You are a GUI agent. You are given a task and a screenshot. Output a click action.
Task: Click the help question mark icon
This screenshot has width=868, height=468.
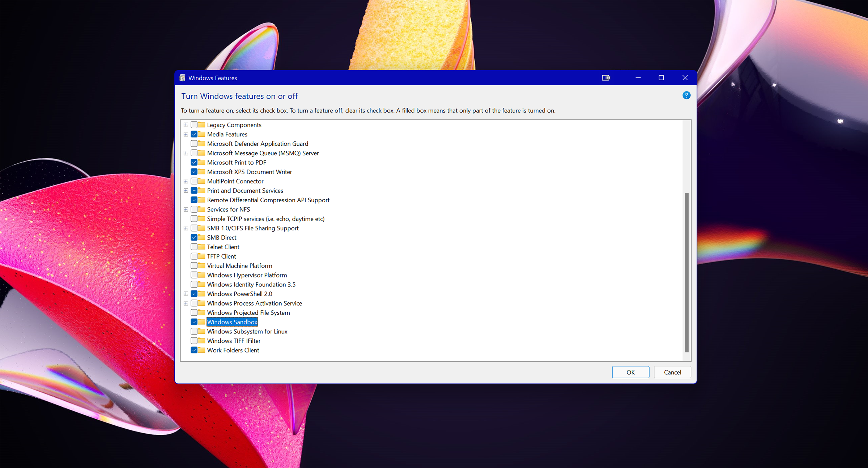tap(686, 95)
